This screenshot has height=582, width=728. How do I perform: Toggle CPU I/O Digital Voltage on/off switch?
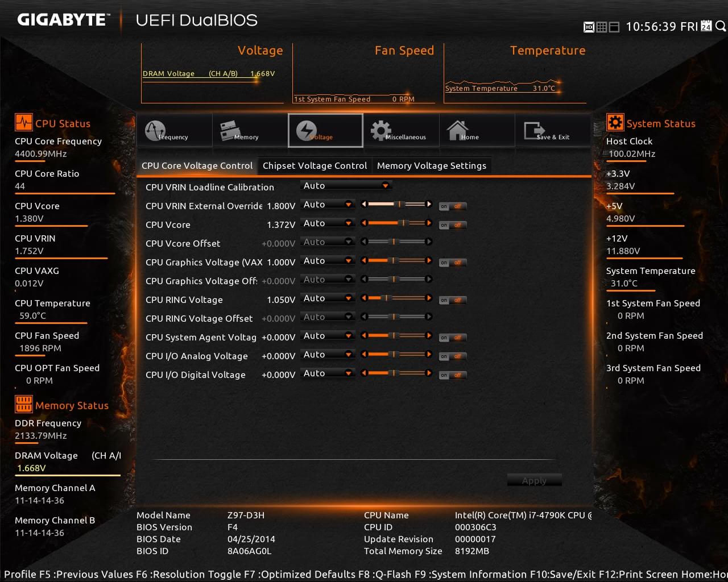[453, 375]
